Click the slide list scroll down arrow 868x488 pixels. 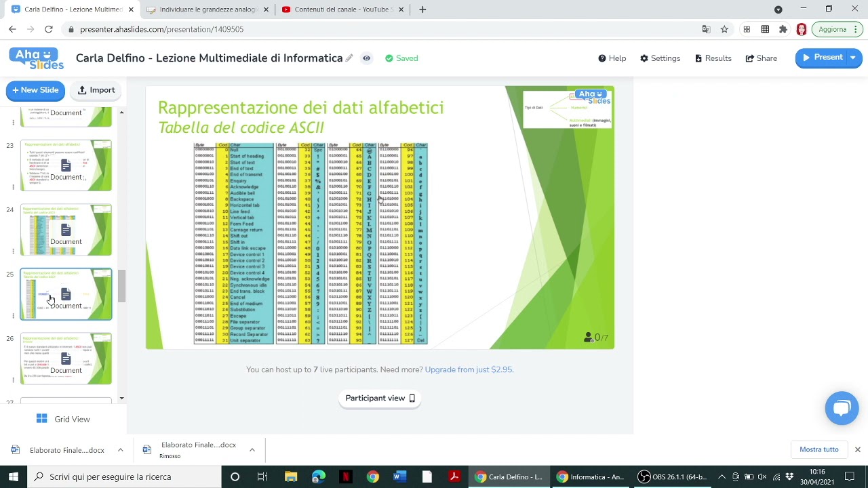pyautogui.click(x=121, y=399)
